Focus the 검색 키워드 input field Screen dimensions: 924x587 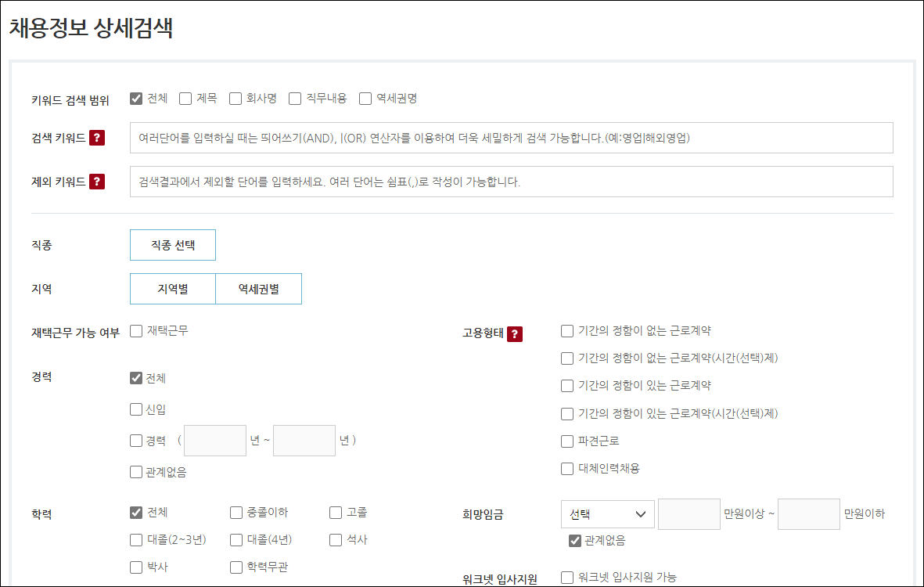(512, 138)
